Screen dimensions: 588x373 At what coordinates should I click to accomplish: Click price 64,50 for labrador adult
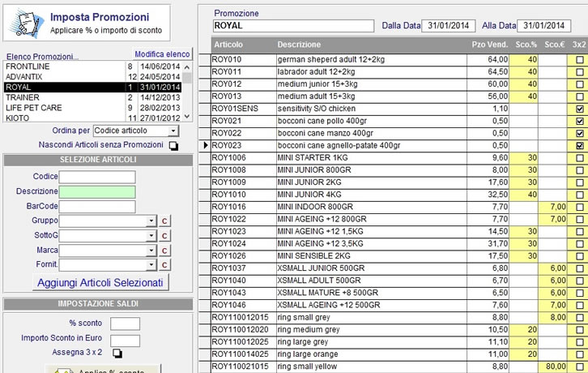(497, 72)
